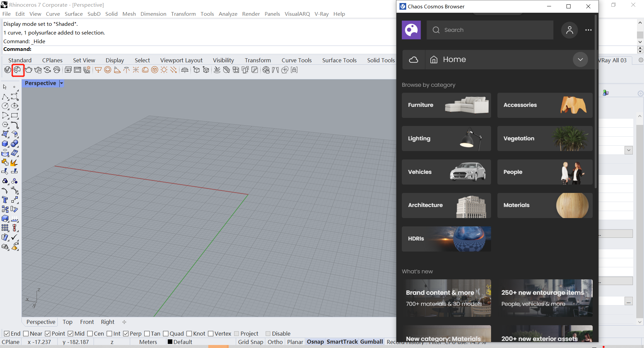Add a V-Ray sun light
Screen dimensions: 644x348
point(164,70)
